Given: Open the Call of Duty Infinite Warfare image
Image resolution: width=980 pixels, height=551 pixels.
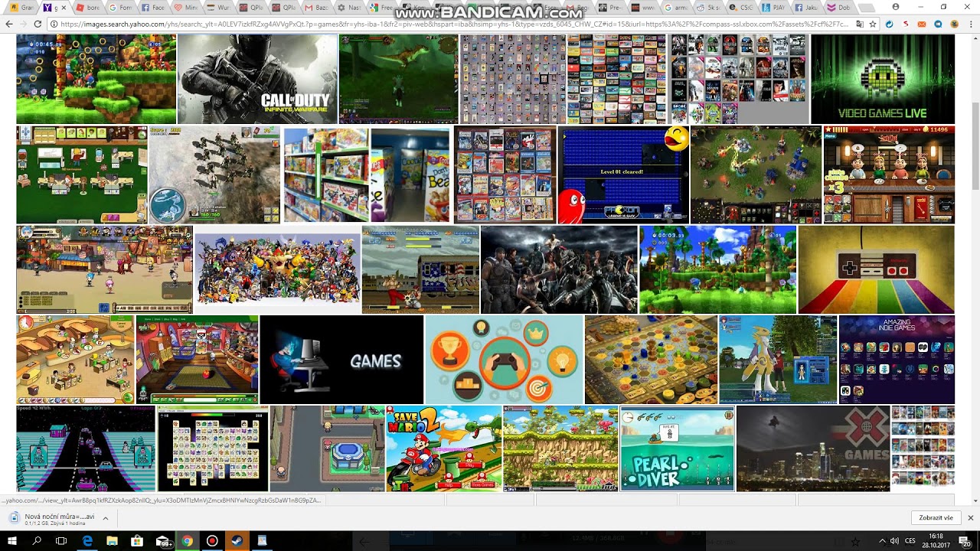Looking at the screenshot, I should point(257,79).
